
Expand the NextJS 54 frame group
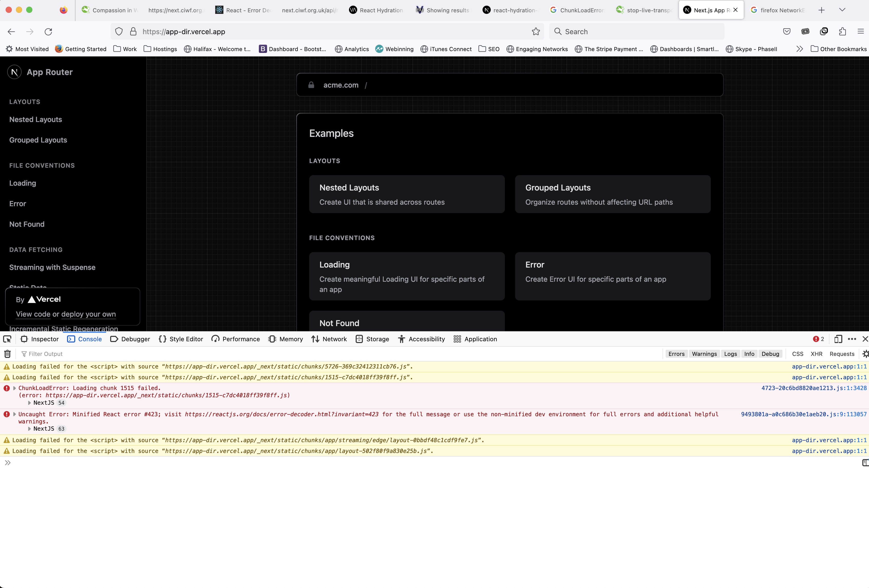(x=29, y=403)
